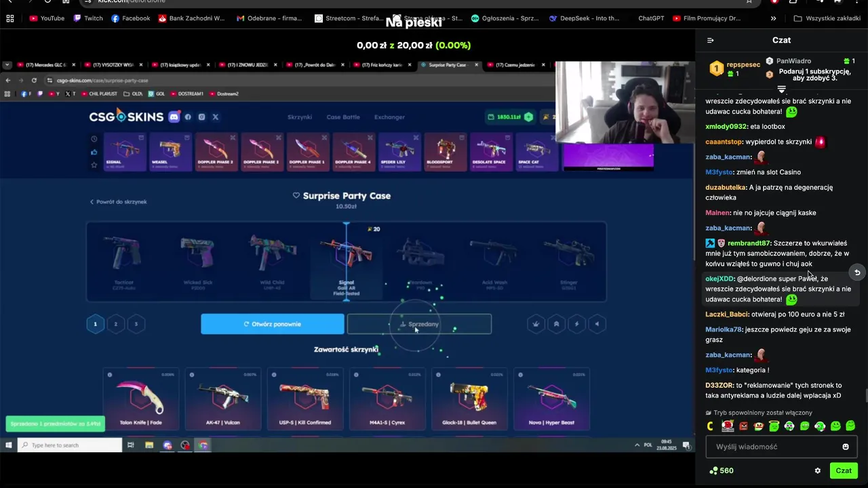Viewport: 868px width, 488px height.
Task: Click the info icon on Glock-18 Bullet Queen card
Action: [x=438, y=375]
